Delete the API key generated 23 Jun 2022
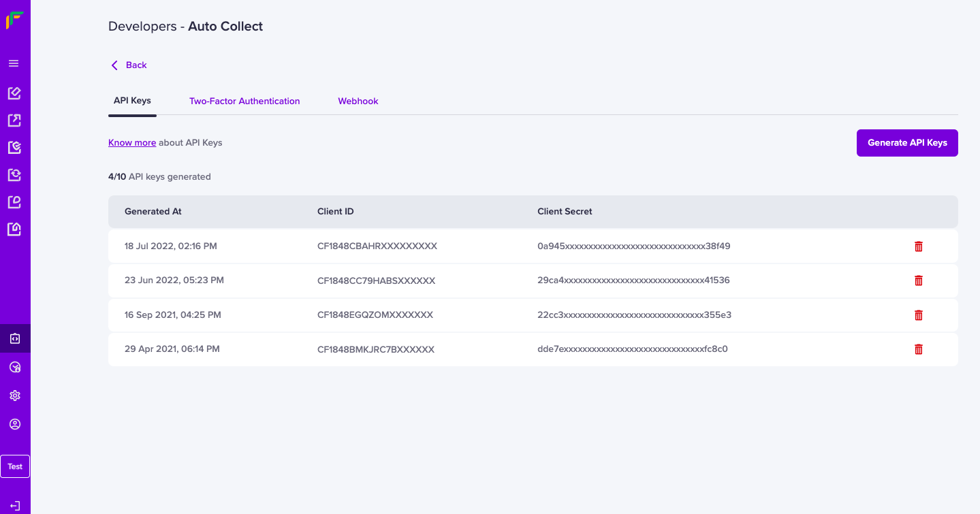Screen dimensions: 980x514 point(918,280)
